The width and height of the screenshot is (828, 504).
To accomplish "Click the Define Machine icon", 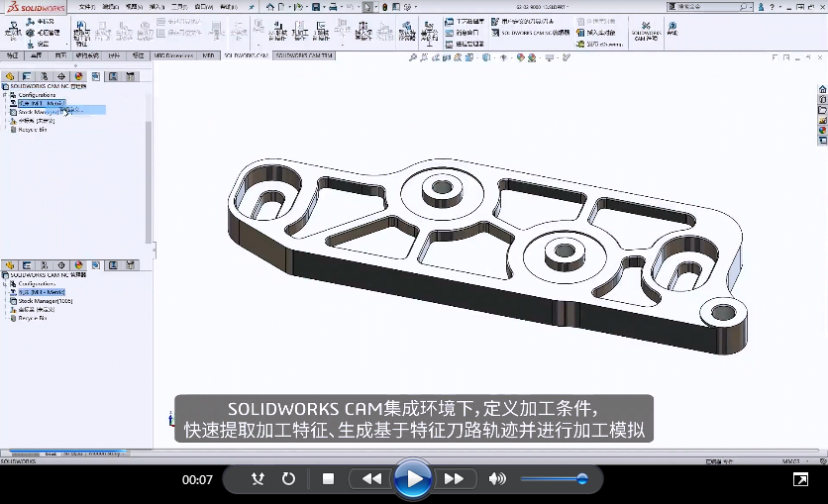I will 13,31.
